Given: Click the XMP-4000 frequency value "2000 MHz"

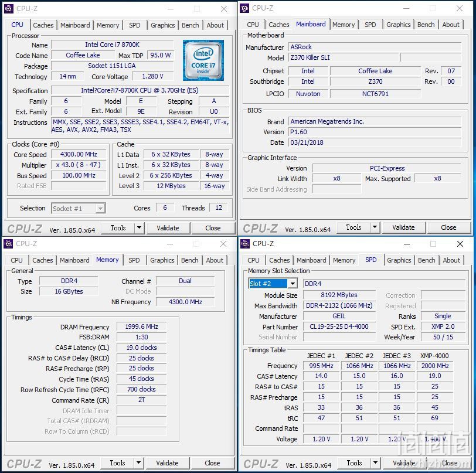Looking at the screenshot, I should 435,366.
